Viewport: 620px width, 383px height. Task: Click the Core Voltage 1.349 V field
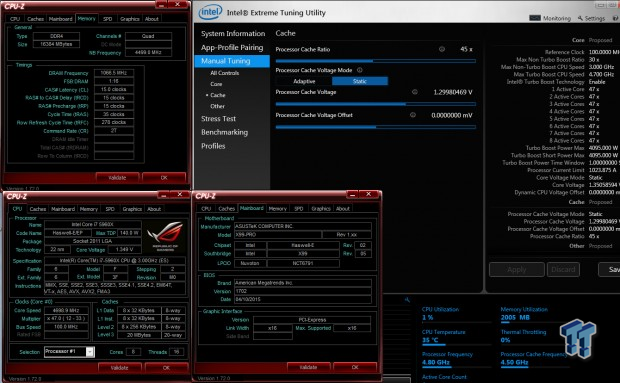point(124,249)
